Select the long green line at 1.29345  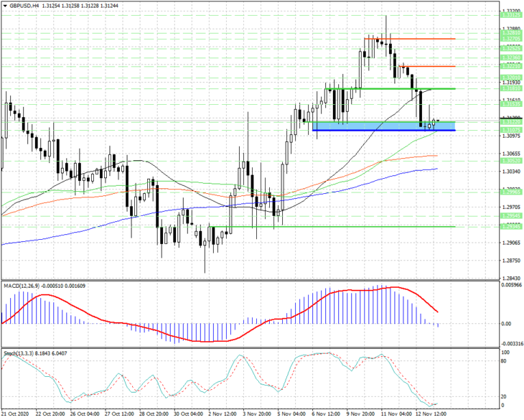pos(332,227)
